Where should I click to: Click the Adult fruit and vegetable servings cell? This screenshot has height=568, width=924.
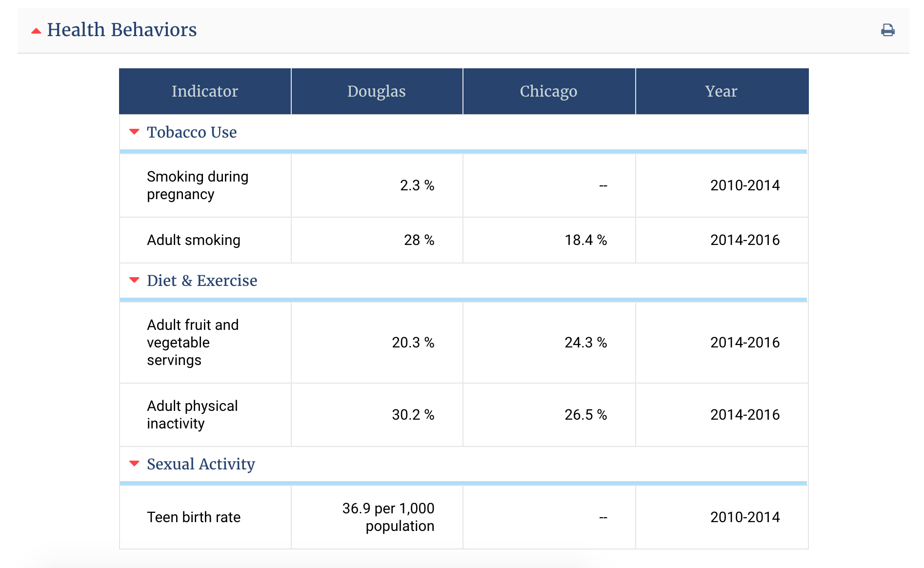pos(193,343)
